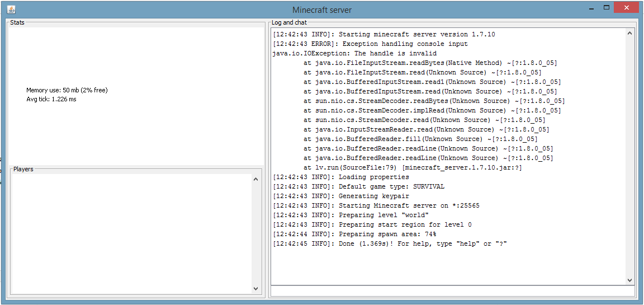Click the 'Generating keypair' log line

(x=340, y=196)
